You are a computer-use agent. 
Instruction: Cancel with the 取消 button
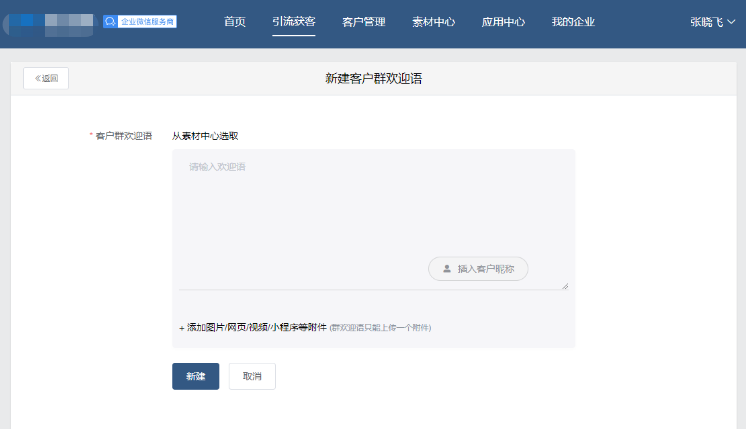pos(252,376)
